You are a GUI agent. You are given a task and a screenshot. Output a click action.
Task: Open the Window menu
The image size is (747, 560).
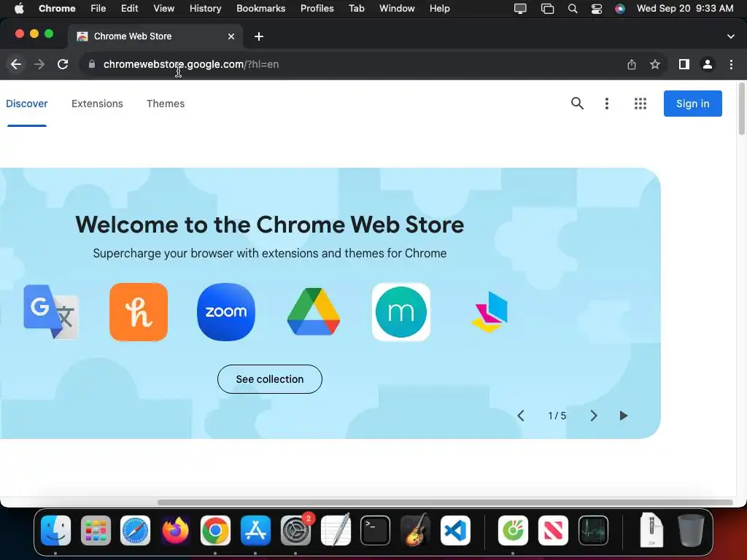point(397,8)
